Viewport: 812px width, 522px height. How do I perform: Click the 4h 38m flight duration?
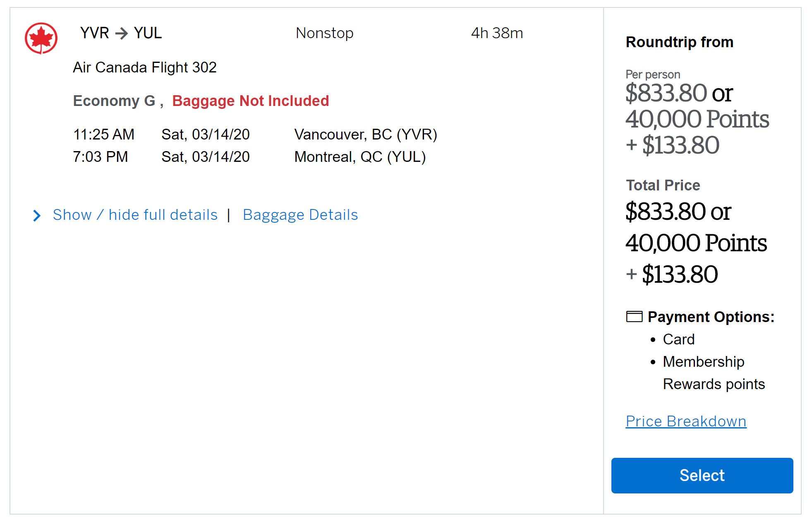(x=497, y=33)
